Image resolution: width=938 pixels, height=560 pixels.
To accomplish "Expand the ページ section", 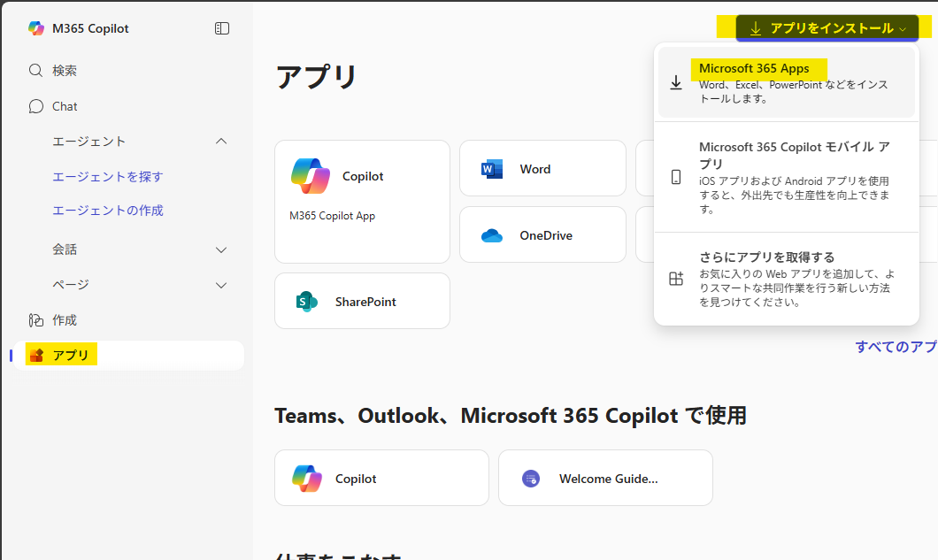I will (221, 285).
